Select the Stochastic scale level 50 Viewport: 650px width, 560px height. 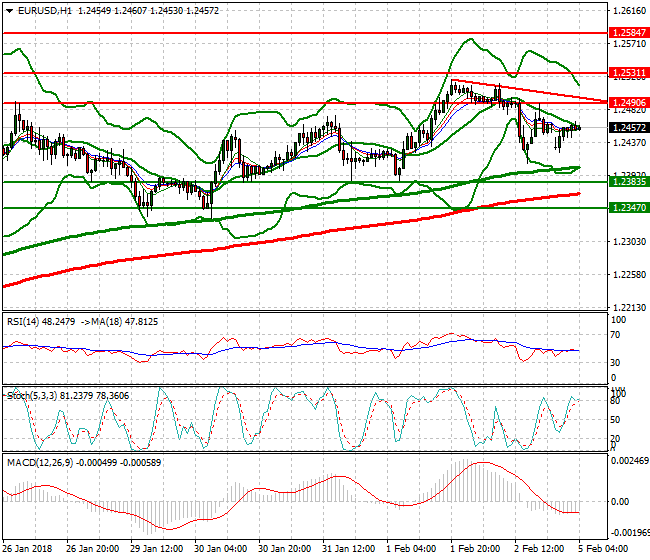pos(616,420)
